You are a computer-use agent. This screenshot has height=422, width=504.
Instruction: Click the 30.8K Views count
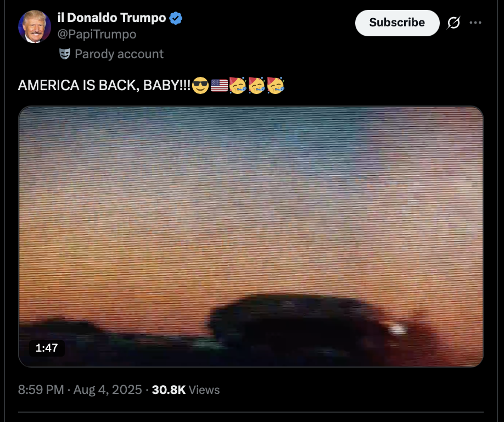point(186,390)
